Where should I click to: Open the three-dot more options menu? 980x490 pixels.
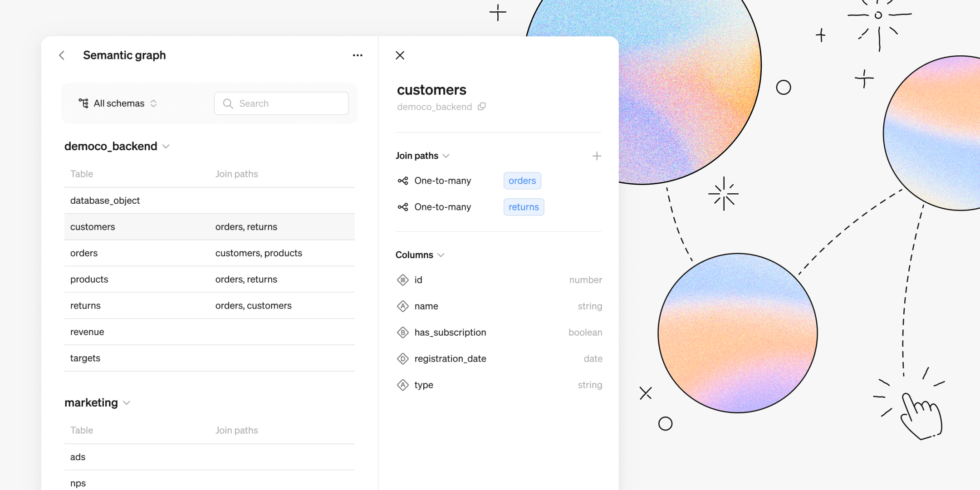(x=358, y=55)
